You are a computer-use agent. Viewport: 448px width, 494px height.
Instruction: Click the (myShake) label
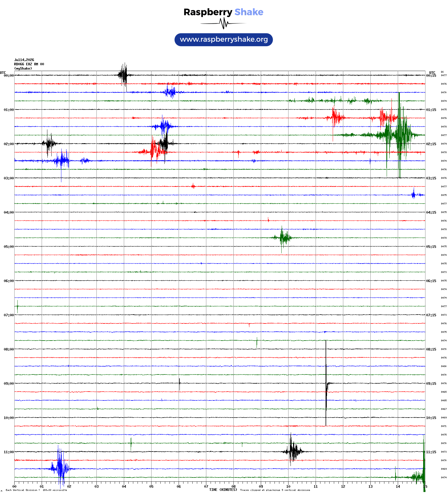point(23,68)
